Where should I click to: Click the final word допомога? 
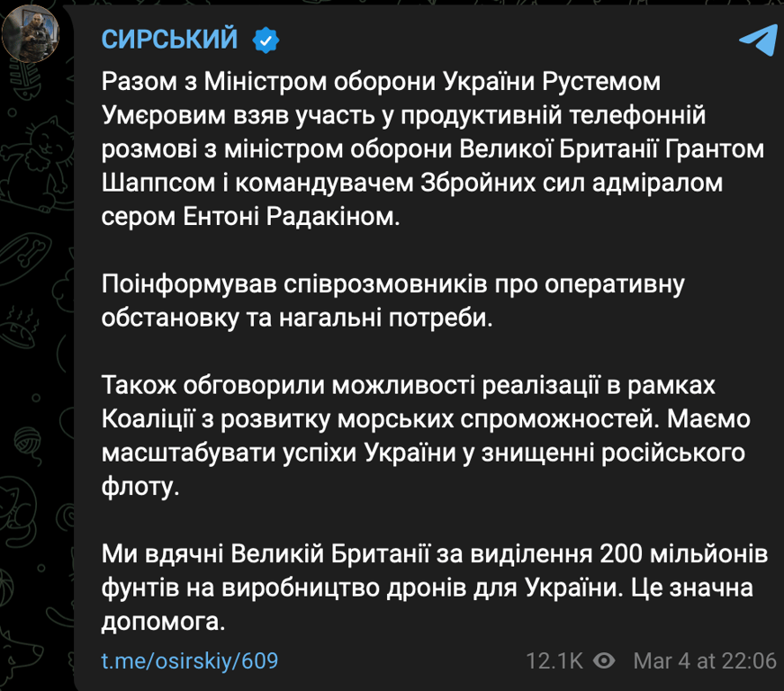pos(163,622)
